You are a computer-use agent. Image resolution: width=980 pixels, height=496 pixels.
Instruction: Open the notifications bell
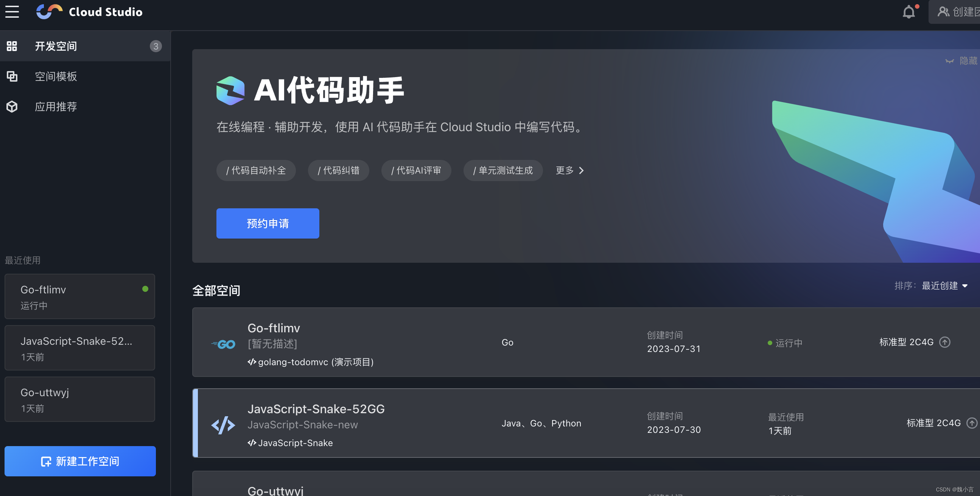pyautogui.click(x=908, y=12)
